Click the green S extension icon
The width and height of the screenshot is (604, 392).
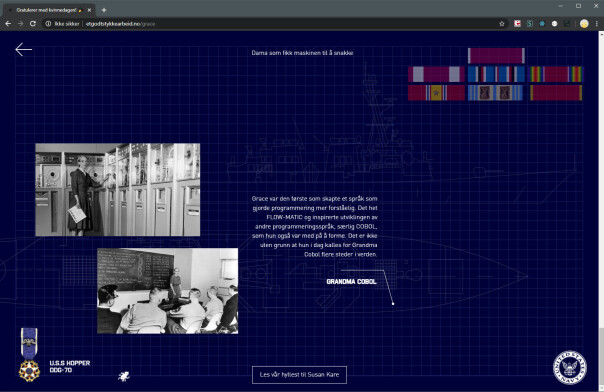[530, 24]
